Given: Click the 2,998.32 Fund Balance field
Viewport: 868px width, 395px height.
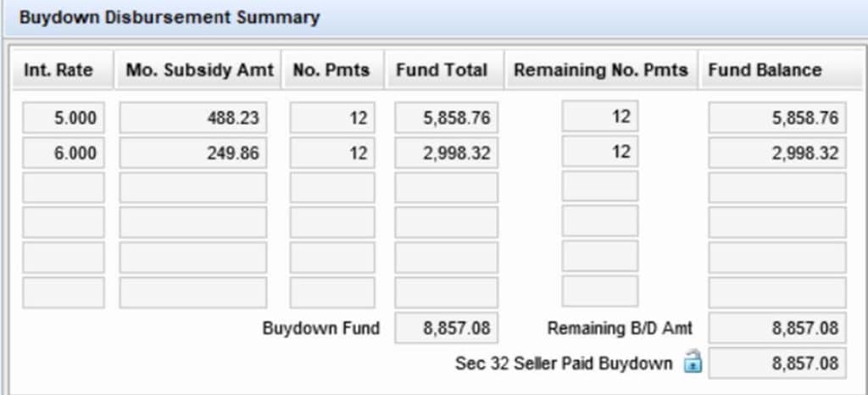Looking at the screenshot, I should [x=777, y=153].
